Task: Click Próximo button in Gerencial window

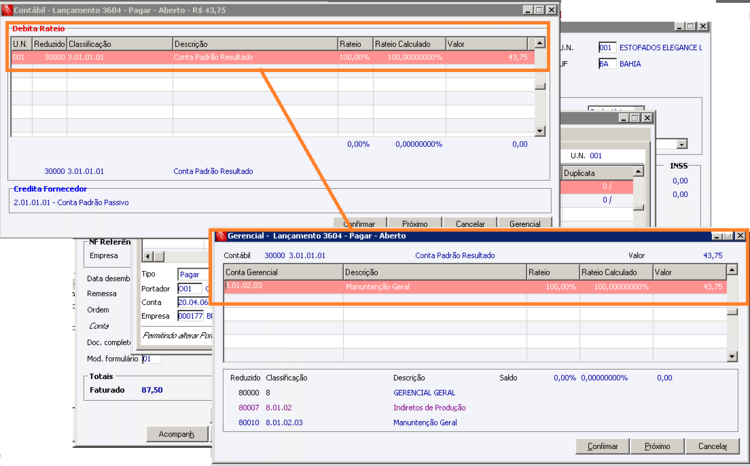Action: coord(657,446)
